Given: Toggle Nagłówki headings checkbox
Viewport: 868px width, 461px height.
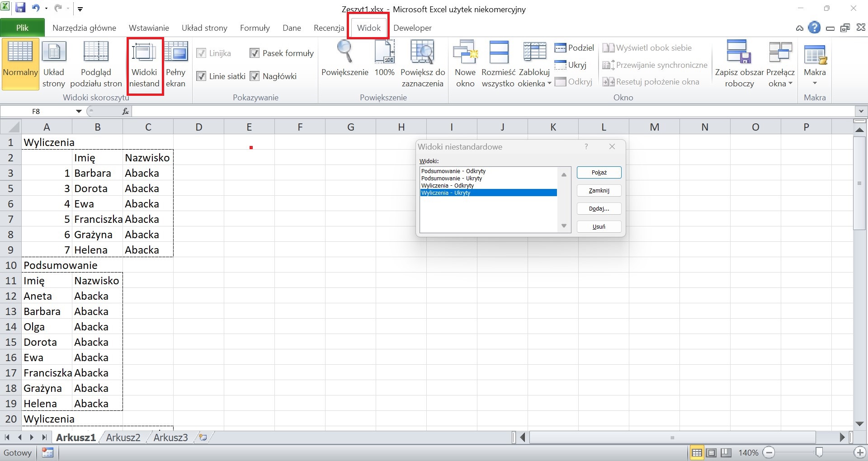Looking at the screenshot, I should (x=255, y=76).
